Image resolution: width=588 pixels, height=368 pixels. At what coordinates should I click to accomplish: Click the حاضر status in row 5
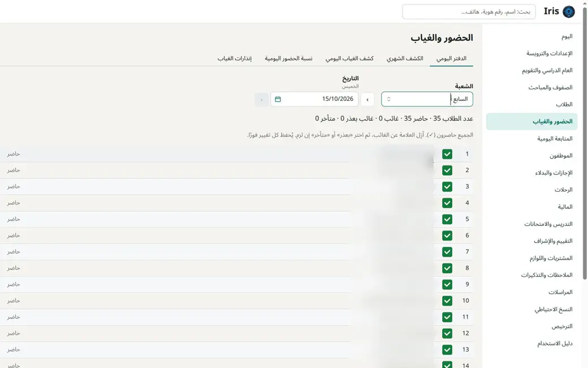tap(13, 219)
